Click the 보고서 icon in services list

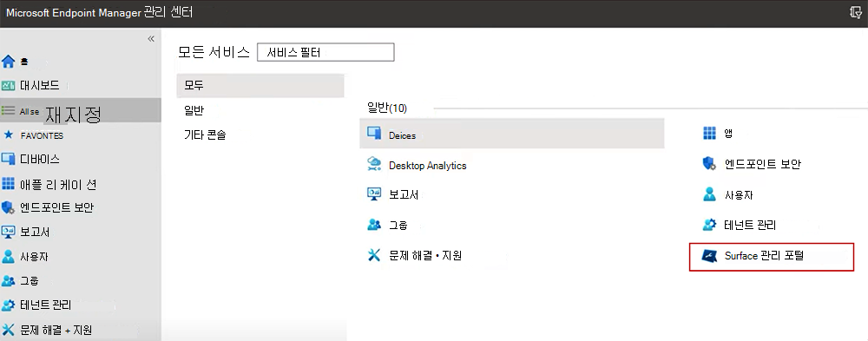(374, 193)
